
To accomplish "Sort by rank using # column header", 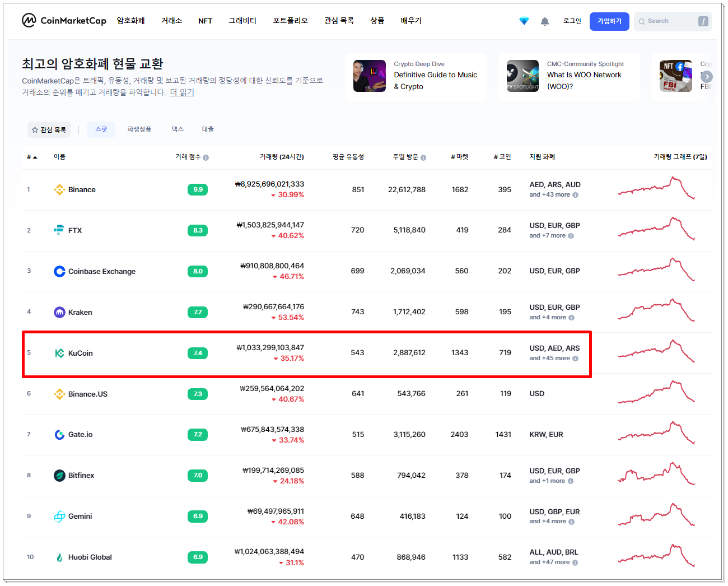I will coord(32,157).
